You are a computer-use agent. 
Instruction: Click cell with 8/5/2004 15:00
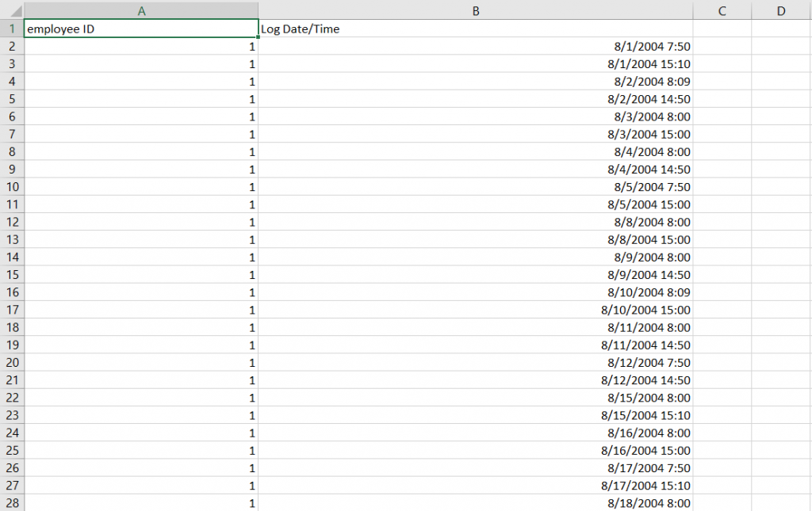476,204
